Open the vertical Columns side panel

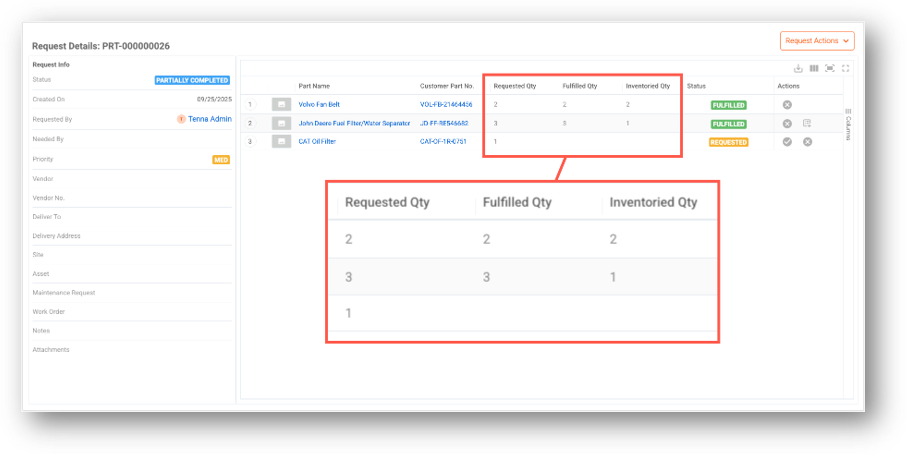pos(848,124)
